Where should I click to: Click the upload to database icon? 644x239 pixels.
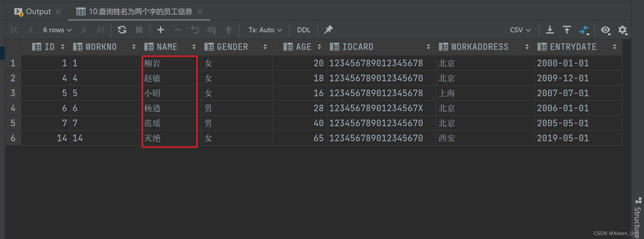(567, 30)
